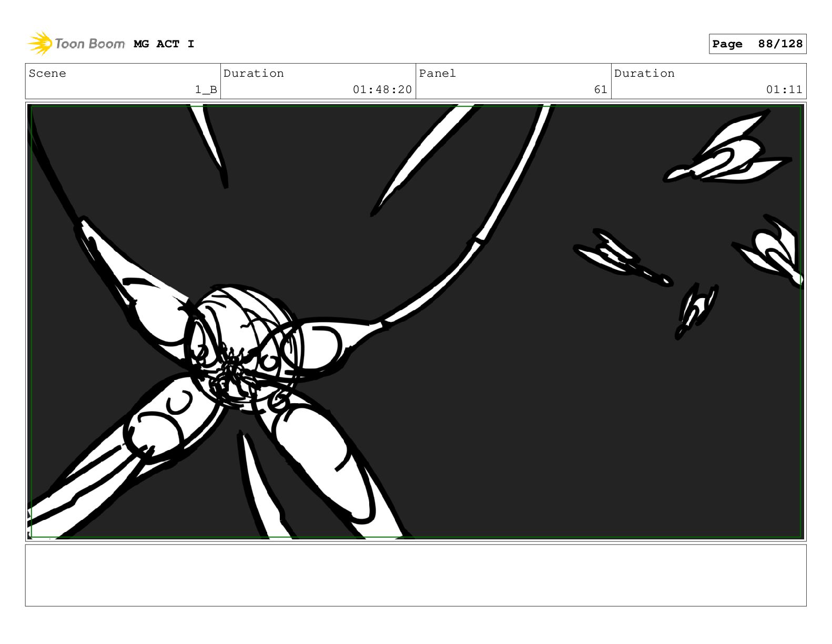The image size is (832, 644).
Task: Click the 'Page 88/128' indicator box
Action: point(757,44)
